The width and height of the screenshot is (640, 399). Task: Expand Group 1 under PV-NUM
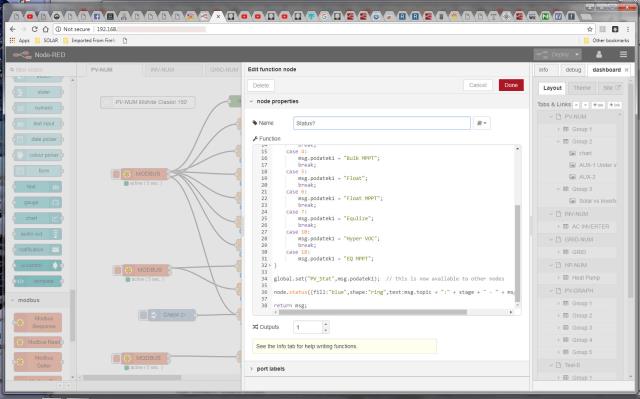pos(558,129)
